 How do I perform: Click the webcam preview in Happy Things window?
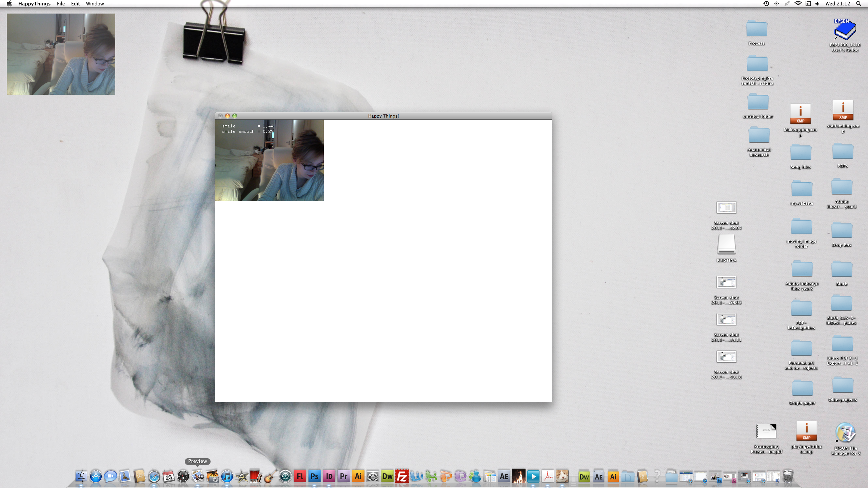pyautogui.click(x=270, y=160)
